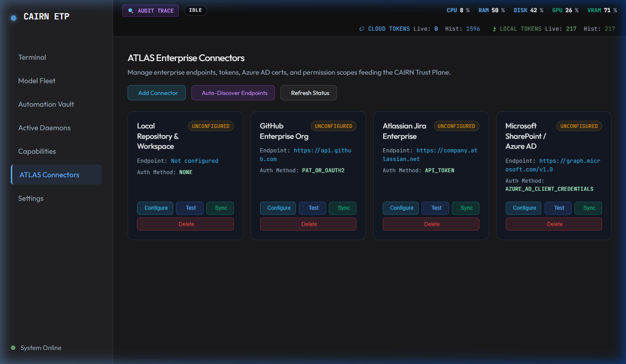Click the UNCONFIGURED badge on GitHub Enterprise card
The image size is (626, 364).
[x=333, y=126]
